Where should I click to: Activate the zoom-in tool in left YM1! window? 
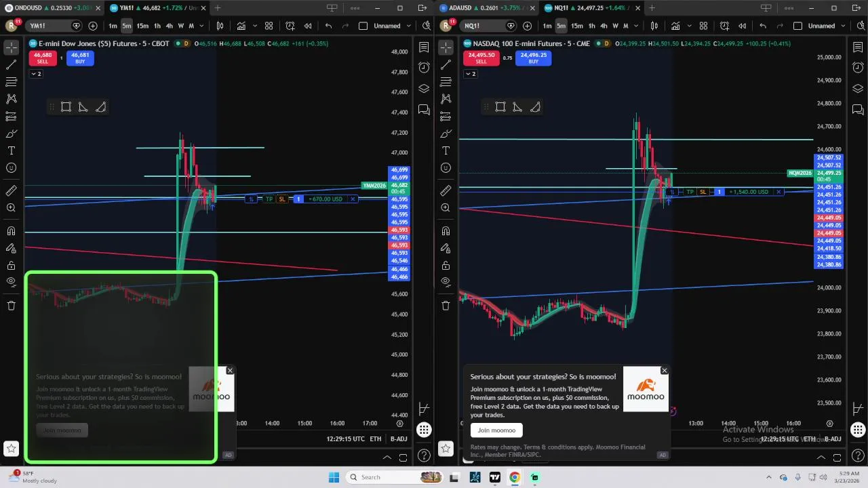tap(11, 208)
